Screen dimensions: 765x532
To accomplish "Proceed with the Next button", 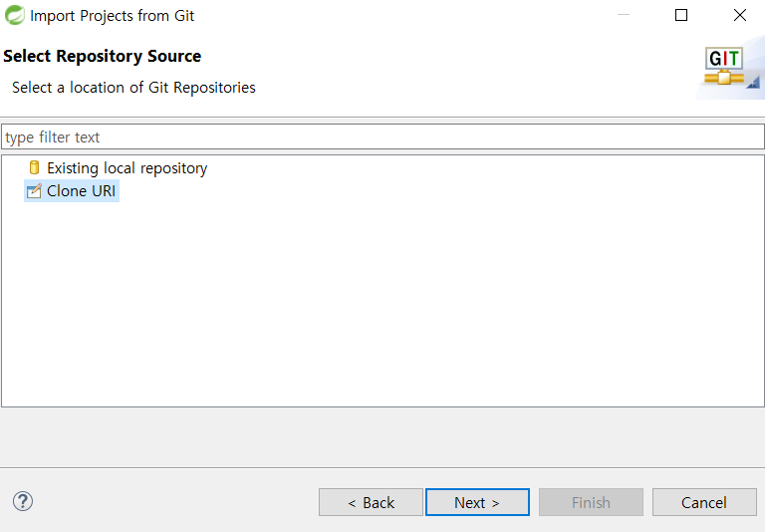I will tap(477, 502).
